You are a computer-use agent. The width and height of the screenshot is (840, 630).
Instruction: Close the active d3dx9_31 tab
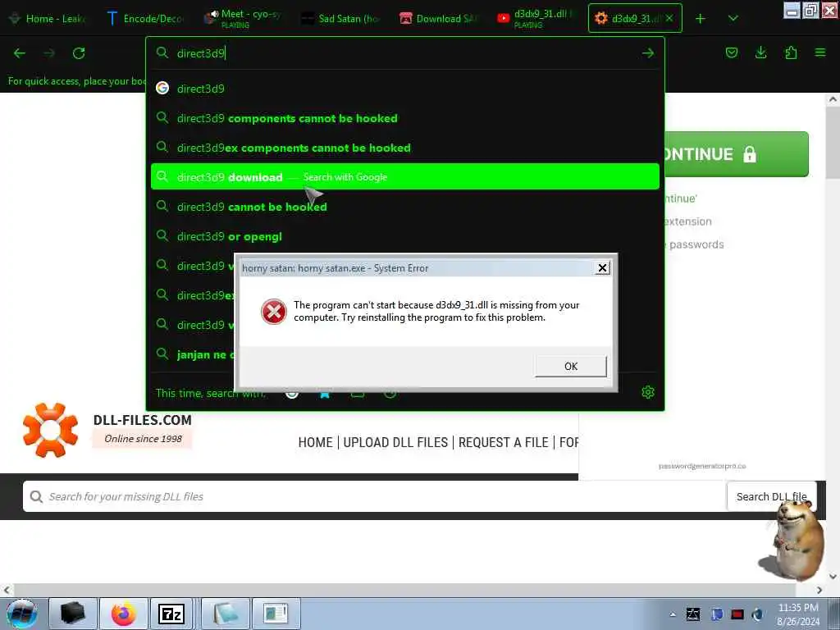[x=669, y=18]
